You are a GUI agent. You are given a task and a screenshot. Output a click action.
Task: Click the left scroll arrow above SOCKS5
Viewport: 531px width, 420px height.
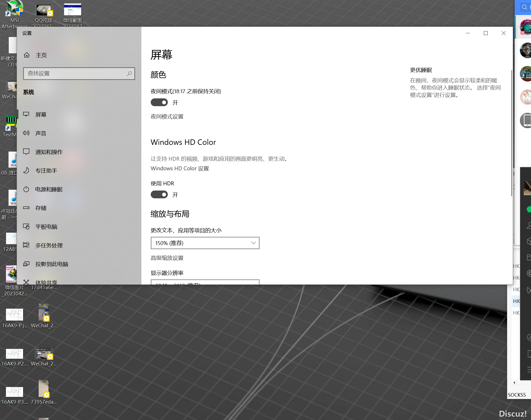514,382
